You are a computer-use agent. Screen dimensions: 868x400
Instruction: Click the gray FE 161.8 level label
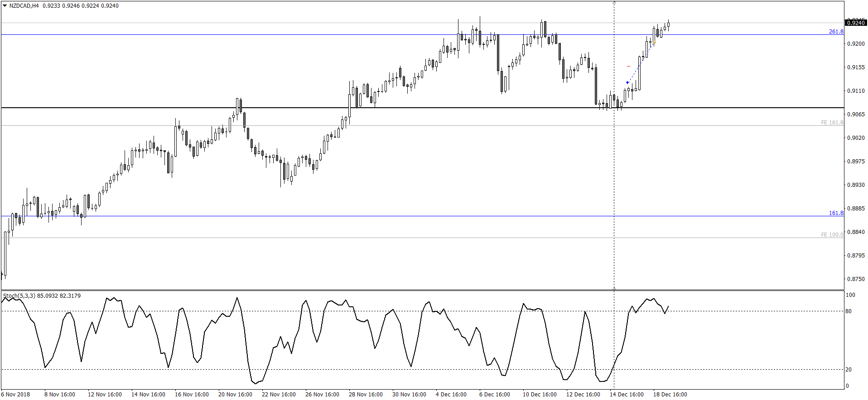tap(832, 123)
